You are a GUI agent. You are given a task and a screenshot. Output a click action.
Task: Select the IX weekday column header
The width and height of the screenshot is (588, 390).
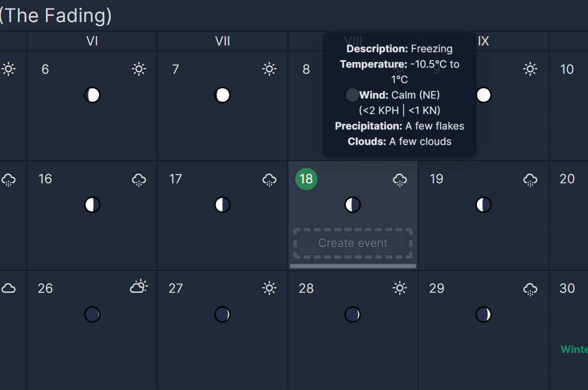click(x=483, y=41)
